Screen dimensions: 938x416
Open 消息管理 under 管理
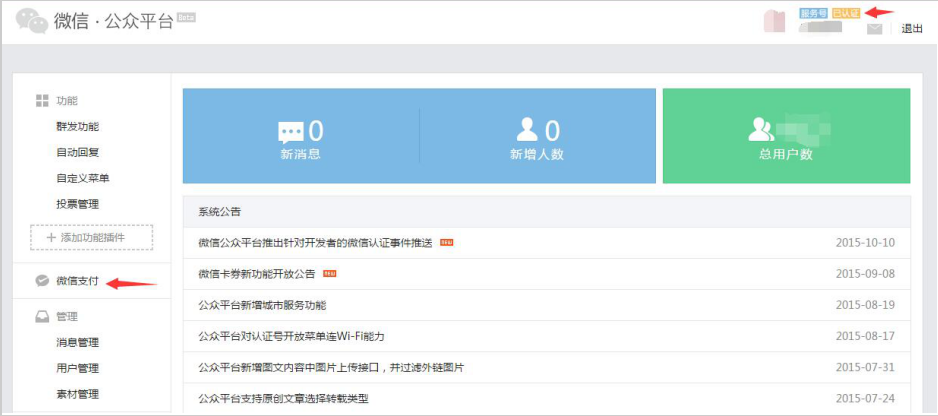[x=77, y=343]
